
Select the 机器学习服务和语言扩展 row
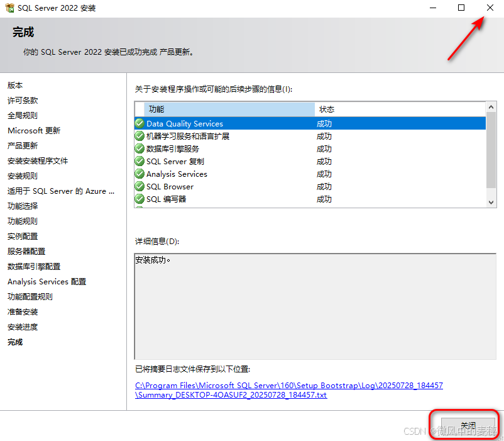coord(310,136)
